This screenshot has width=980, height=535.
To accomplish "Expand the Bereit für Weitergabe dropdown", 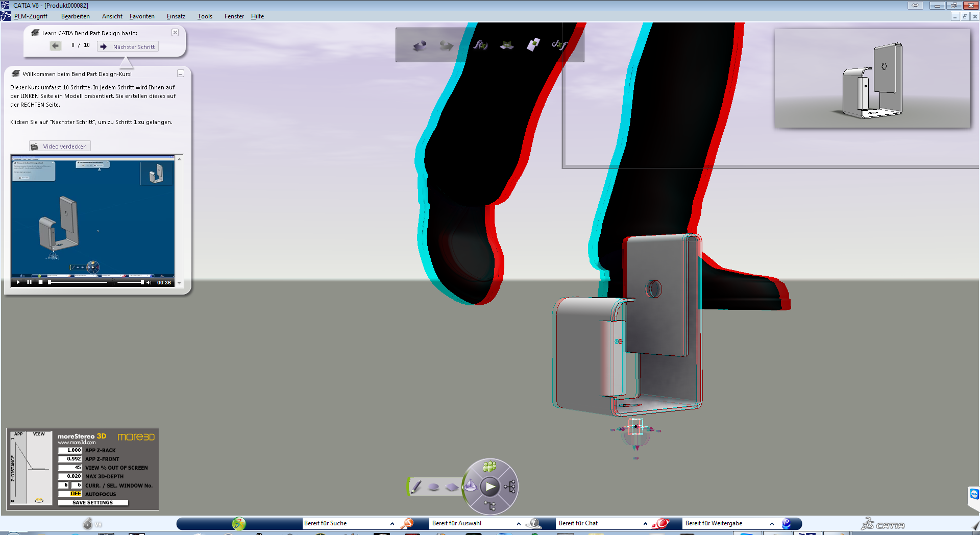I will [x=772, y=524].
